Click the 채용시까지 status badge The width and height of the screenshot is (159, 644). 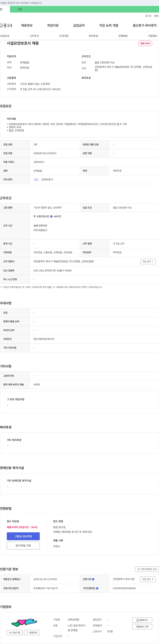coord(145,43)
